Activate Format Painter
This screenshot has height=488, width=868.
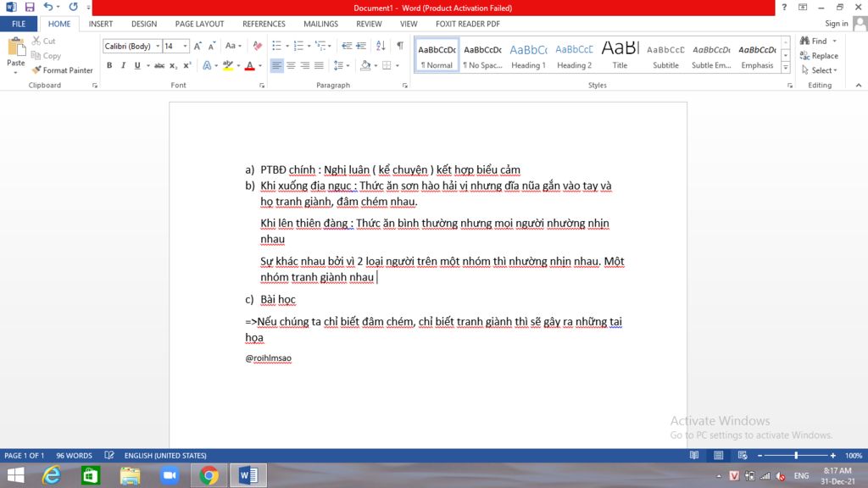pos(62,70)
